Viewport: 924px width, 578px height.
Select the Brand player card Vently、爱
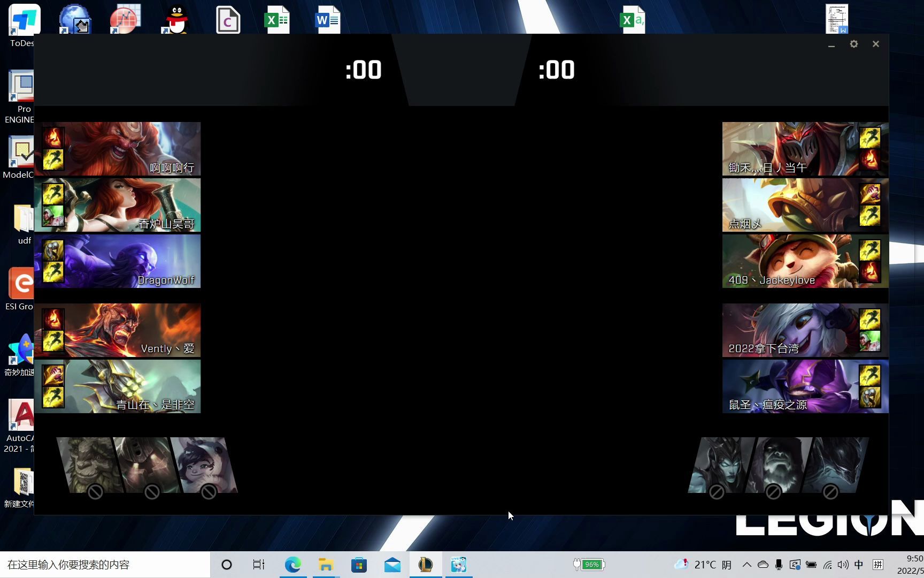coord(118,330)
